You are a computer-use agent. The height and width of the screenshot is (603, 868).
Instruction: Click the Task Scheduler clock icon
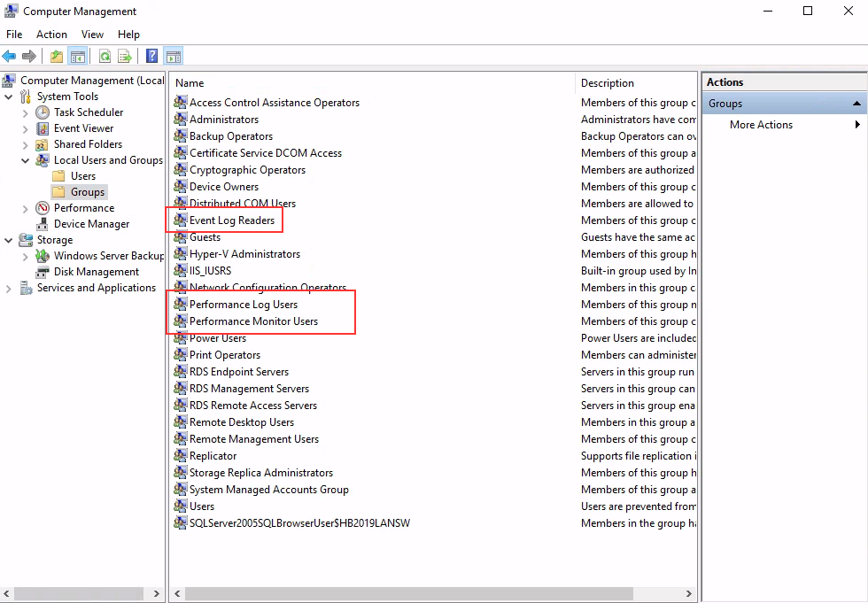pos(43,112)
